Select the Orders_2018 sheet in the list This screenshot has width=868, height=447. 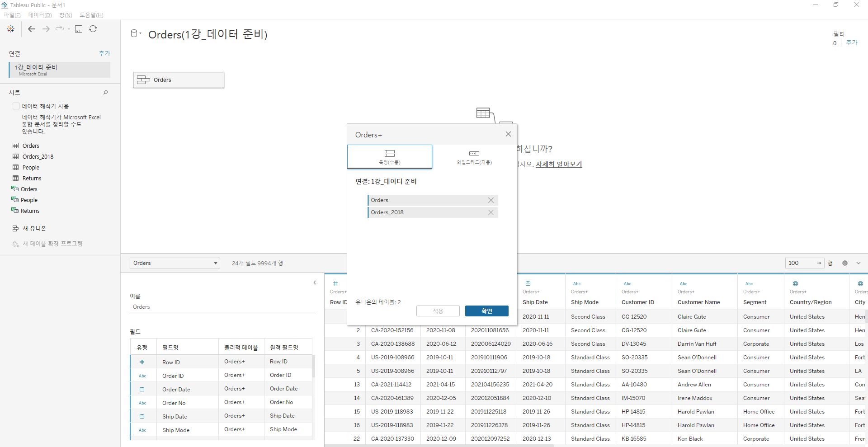(x=38, y=156)
